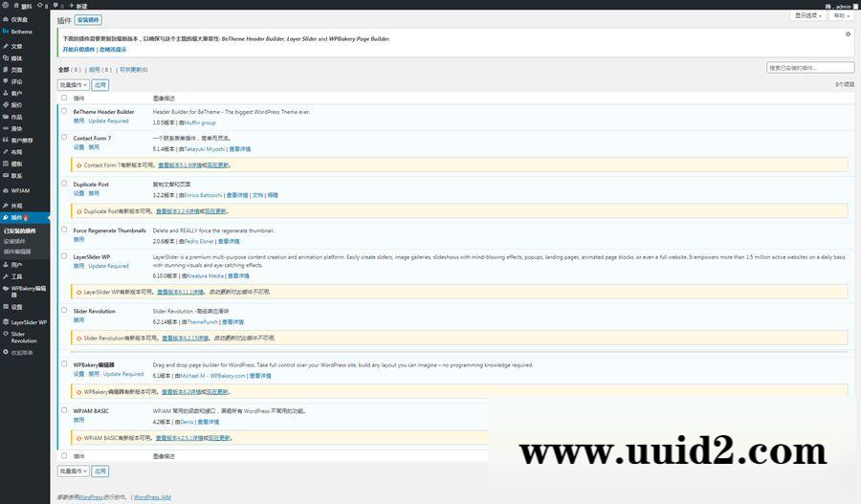Image resolution: width=861 pixels, height=504 pixels.
Task: Open 查看详情 for Slider Revolution
Action: tap(233, 321)
